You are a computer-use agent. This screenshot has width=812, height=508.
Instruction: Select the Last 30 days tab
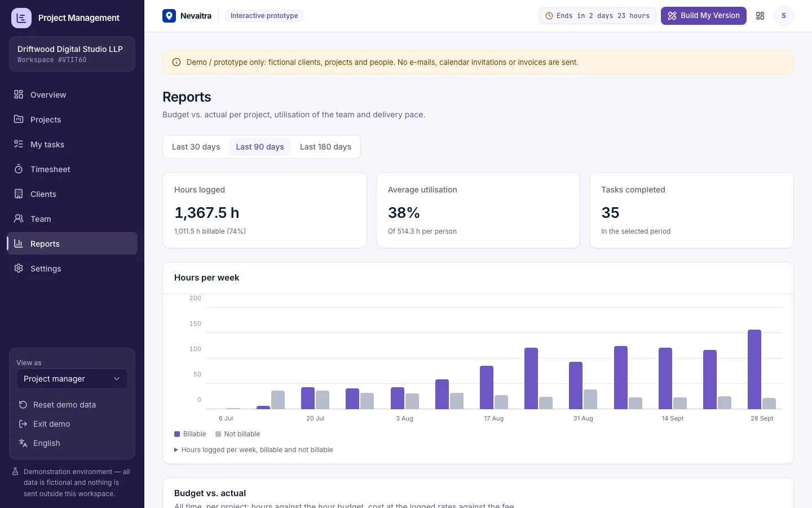[x=196, y=147]
